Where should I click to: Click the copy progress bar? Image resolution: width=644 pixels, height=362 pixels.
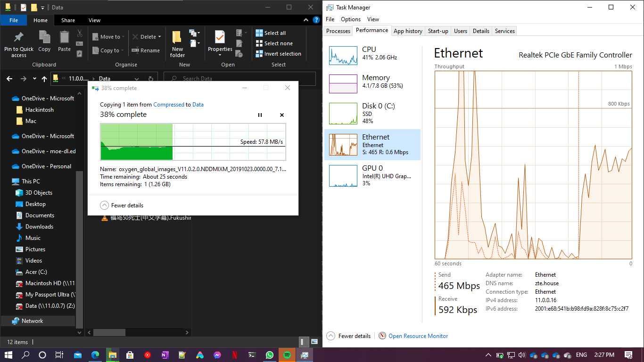192,140
